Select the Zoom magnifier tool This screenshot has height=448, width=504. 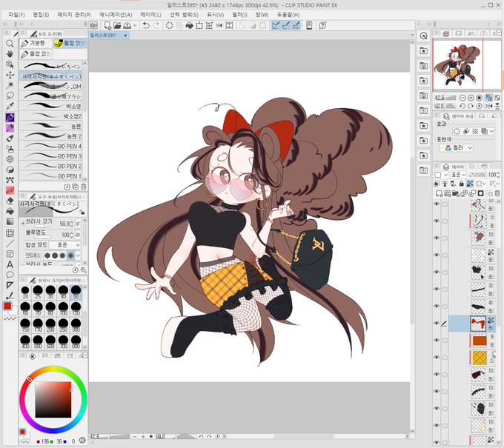[10, 44]
